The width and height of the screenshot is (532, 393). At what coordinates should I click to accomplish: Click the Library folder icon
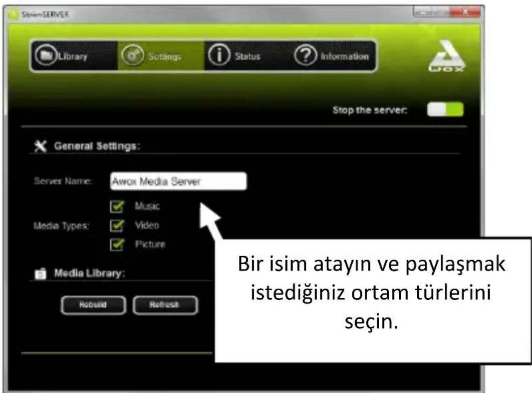click(46, 55)
